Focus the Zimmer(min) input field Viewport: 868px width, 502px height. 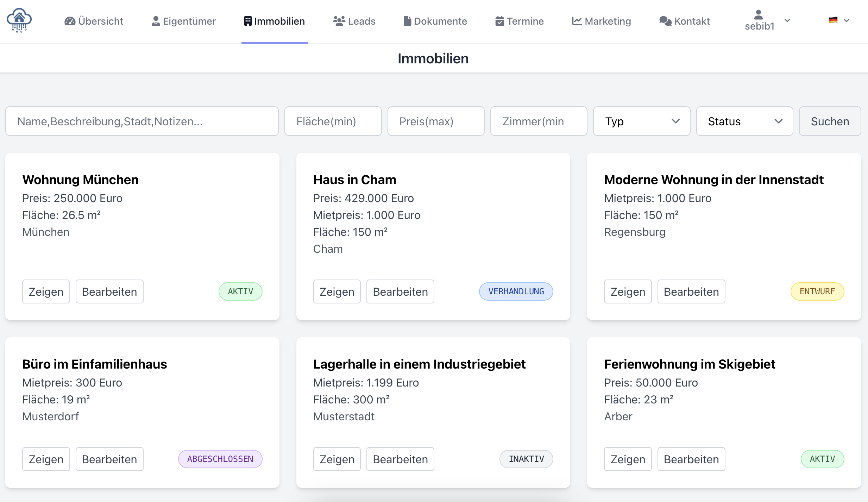pyautogui.click(x=539, y=121)
